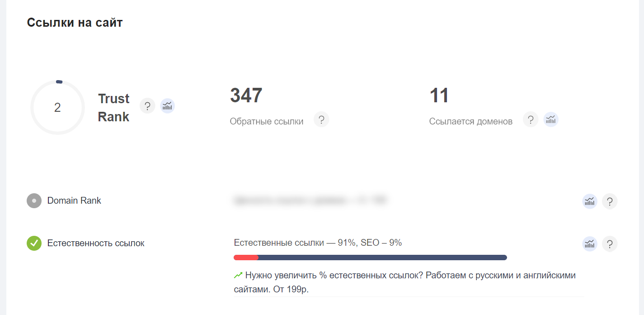Click the dark blue natural links bar segment

pos(382,258)
